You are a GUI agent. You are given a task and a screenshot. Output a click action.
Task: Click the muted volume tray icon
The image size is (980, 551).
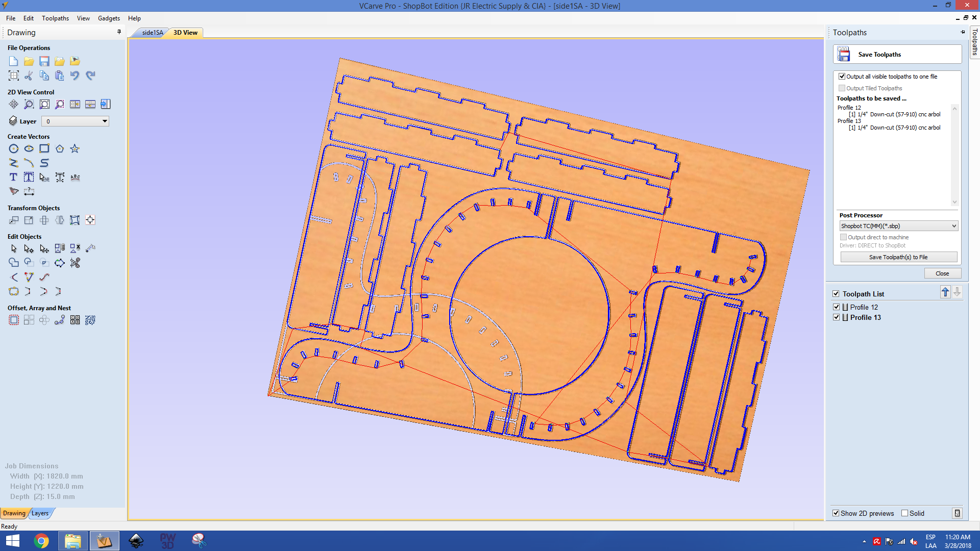pyautogui.click(x=914, y=542)
